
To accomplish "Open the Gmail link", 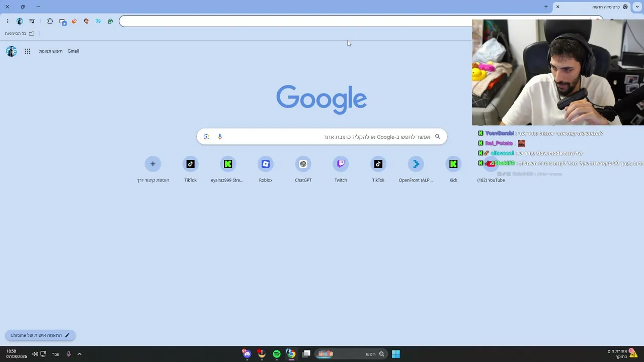I will click(x=73, y=51).
